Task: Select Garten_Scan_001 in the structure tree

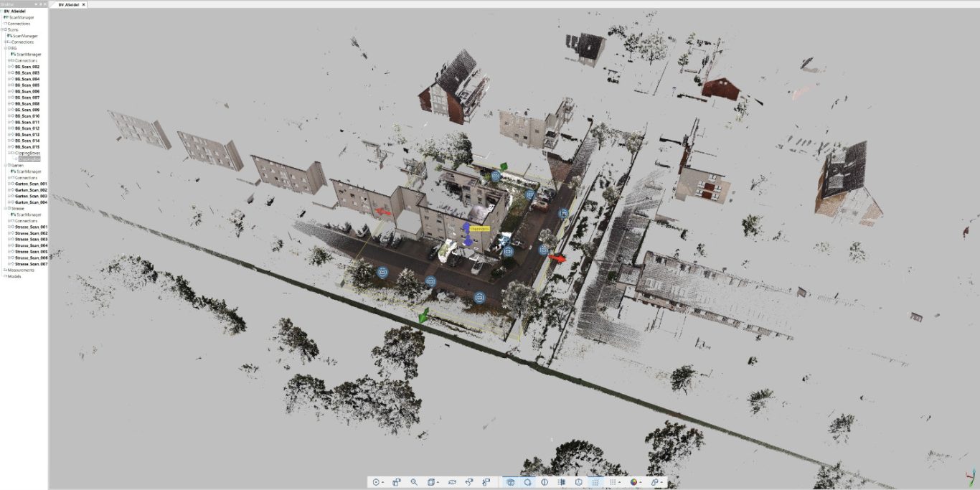Action: [31, 184]
